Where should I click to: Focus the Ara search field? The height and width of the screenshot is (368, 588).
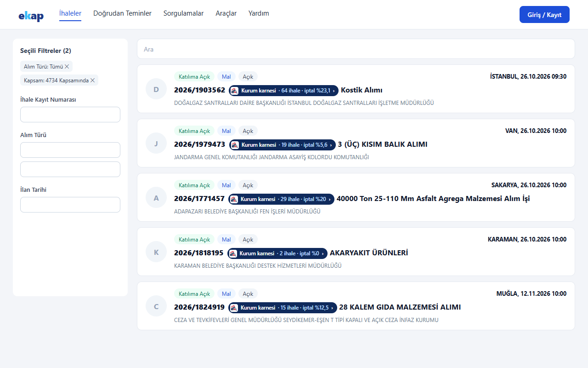click(356, 49)
